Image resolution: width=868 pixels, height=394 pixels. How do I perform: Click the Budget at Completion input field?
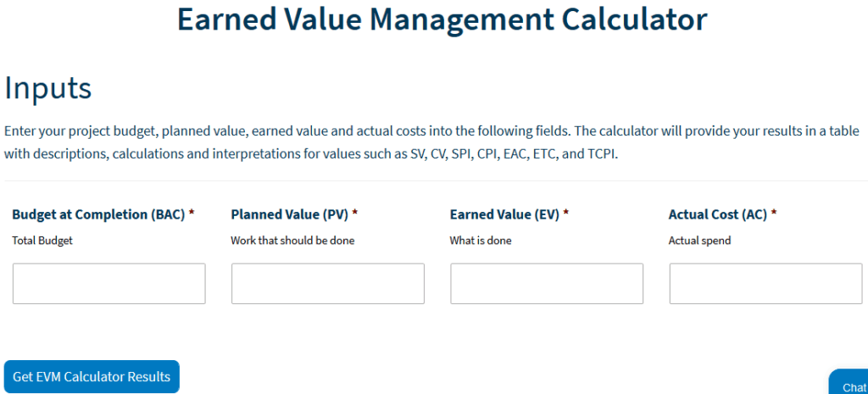point(108,284)
